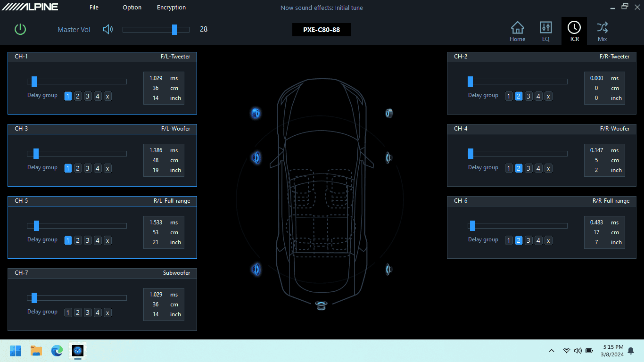Open the clock and date in taskbar
Image resolution: width=644 pixels, height=362 pixels.
pyautogui.click(x=613, y=351)
